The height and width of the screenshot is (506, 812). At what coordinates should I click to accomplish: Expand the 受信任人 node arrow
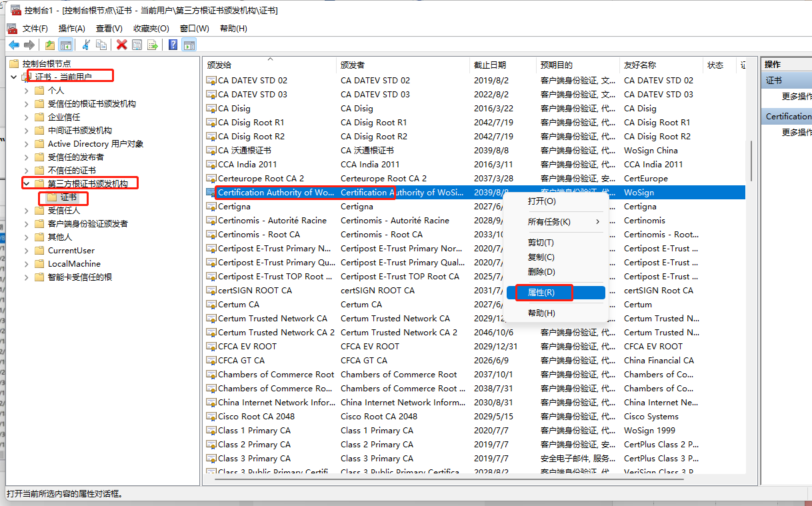pyautogui.click(x=27, y=210)
